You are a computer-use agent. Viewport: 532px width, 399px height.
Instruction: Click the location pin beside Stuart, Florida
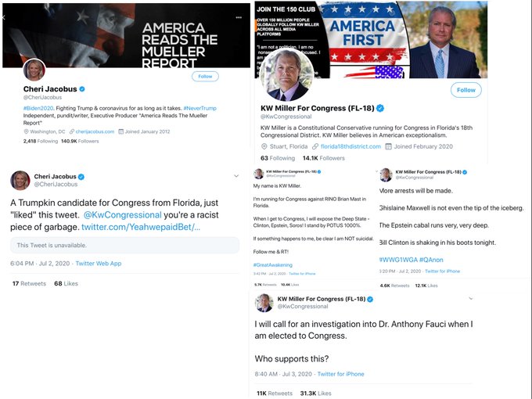click(264, 146)
